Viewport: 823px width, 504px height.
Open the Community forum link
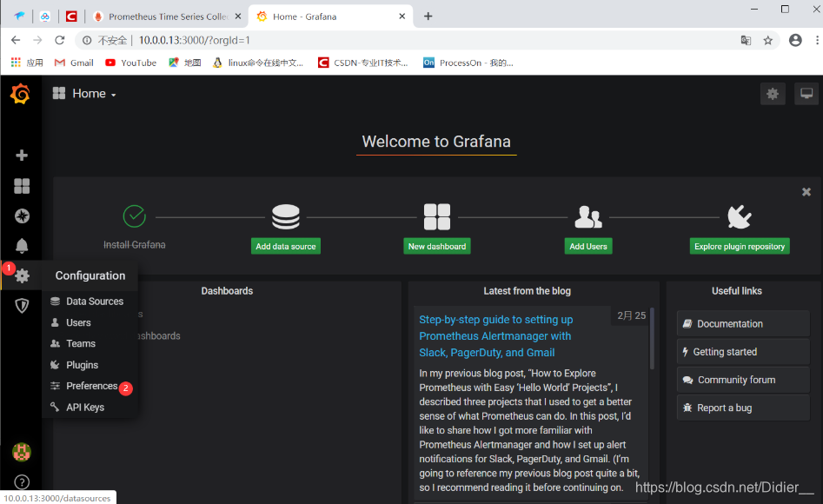pos(743,380)
